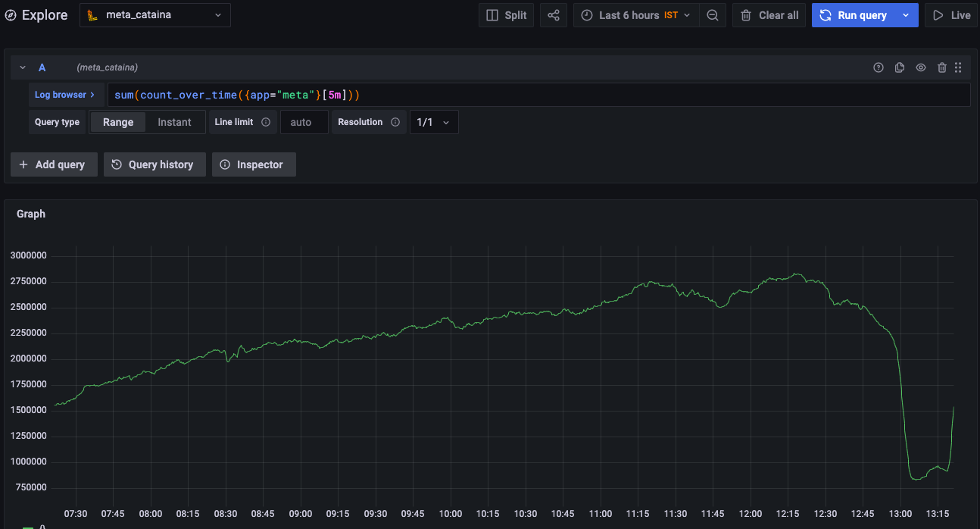Delete query A with trash icon

(942, 67)
